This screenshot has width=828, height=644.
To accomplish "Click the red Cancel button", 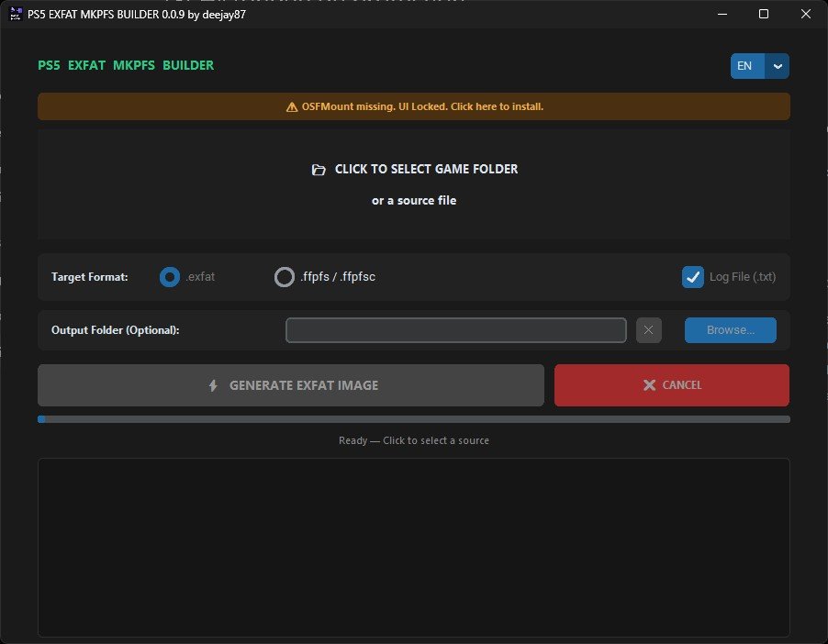I will [x=672, y=385].
